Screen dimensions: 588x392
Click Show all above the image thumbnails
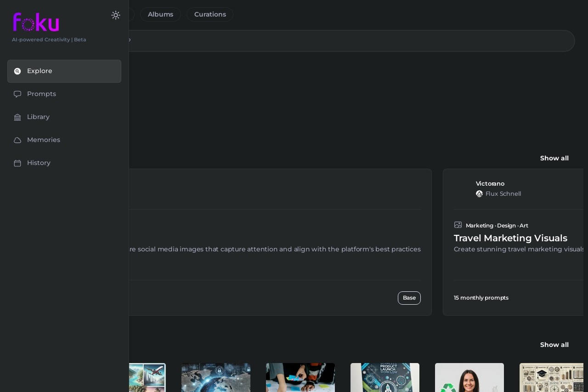554,345
